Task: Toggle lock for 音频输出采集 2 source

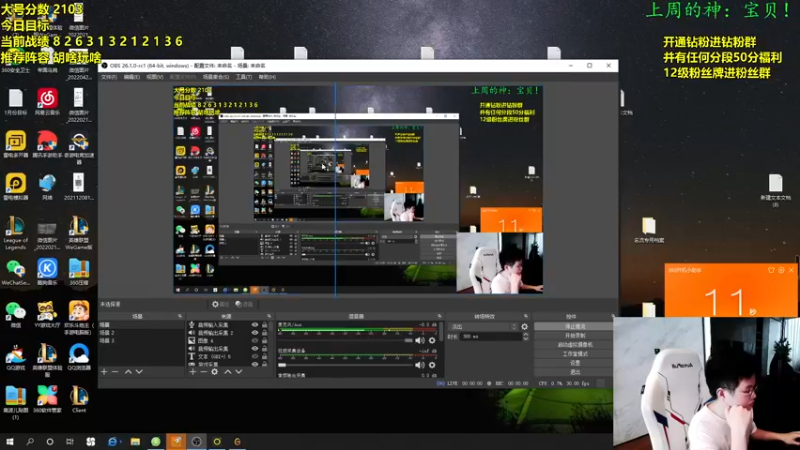Action: [x=264, y=333]
